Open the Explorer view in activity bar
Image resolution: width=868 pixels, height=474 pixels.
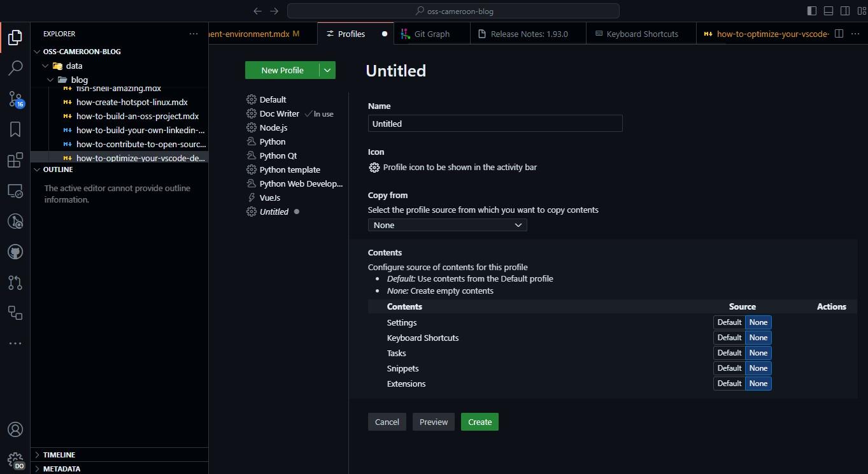[x=15, y=38]
